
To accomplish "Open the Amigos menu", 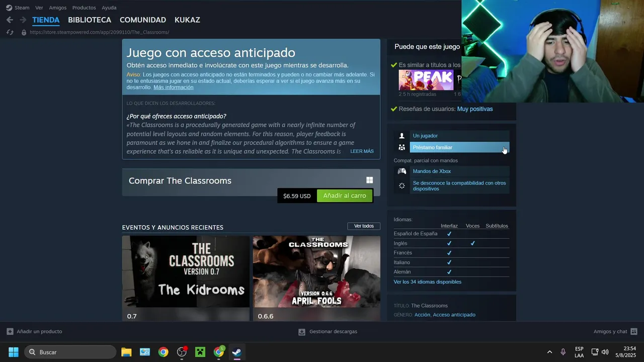I will point(58,8).
